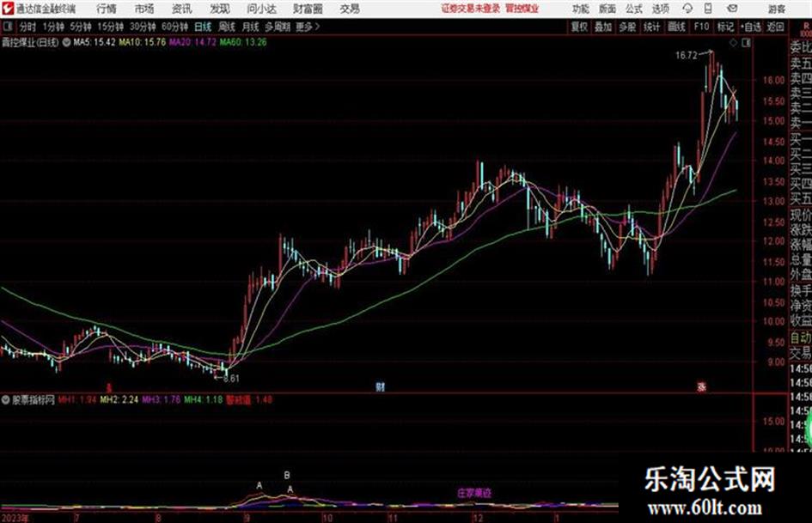The height and width of the screenshot is (523, 812).
Task: Click the MA5: 15.42 value
Action: click(95, 42)
